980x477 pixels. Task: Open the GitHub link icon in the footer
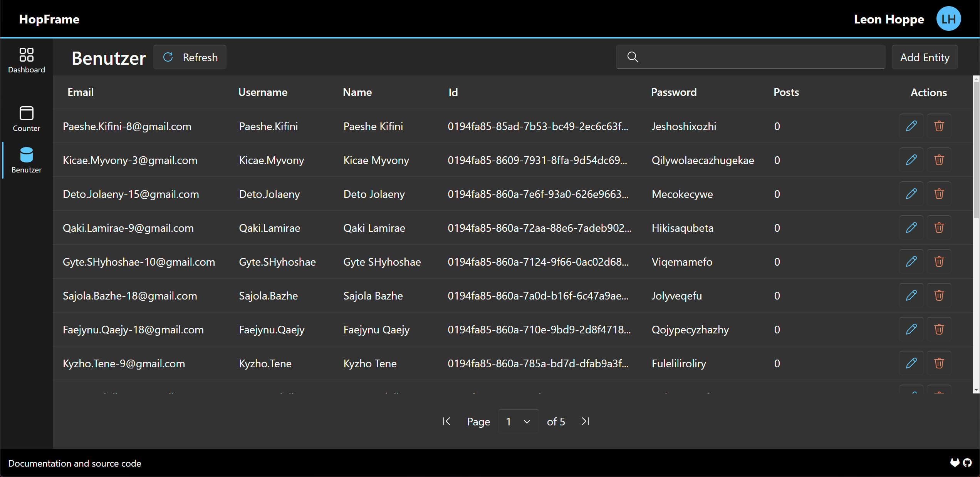(x=967, y=463)
